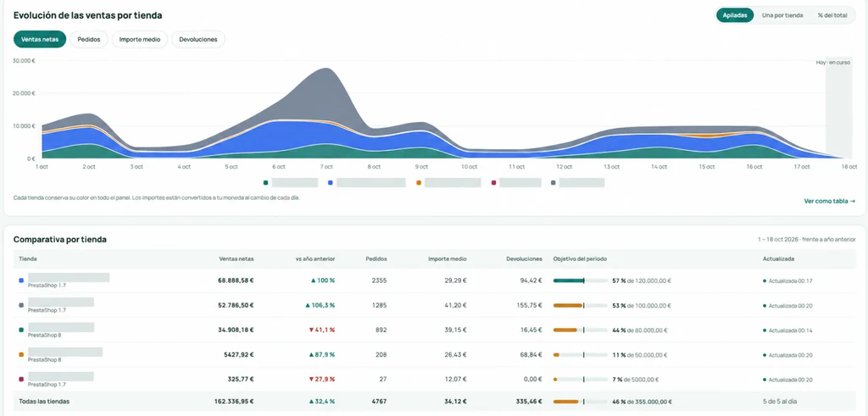Viewport: 868px width, 416px height.
Task: Click the 68.888,58 € net sales value
Action: click(x=236, y=280)
